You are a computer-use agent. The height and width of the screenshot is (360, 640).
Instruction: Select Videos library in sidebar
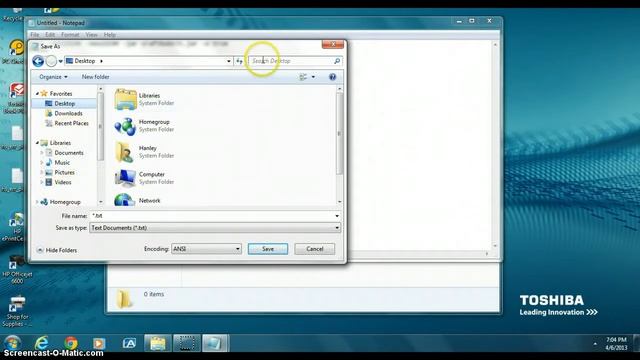63,182
